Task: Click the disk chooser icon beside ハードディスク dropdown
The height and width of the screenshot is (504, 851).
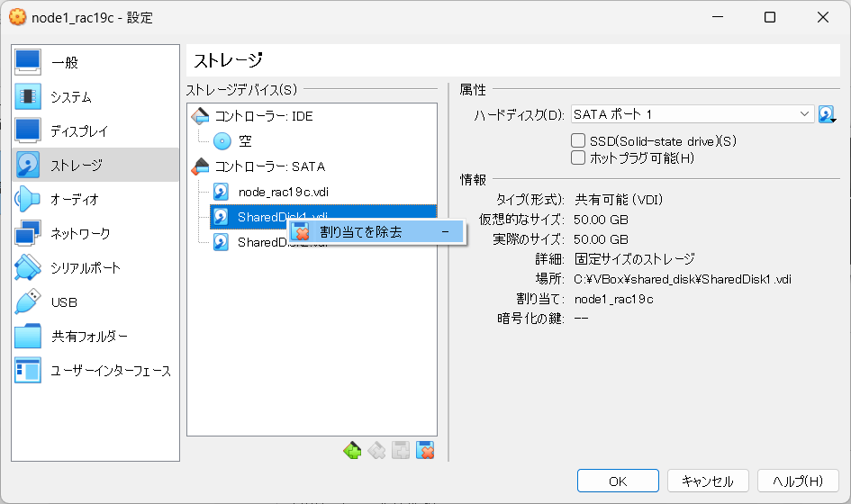Action: pyautogui.click(x=827, y=114)
